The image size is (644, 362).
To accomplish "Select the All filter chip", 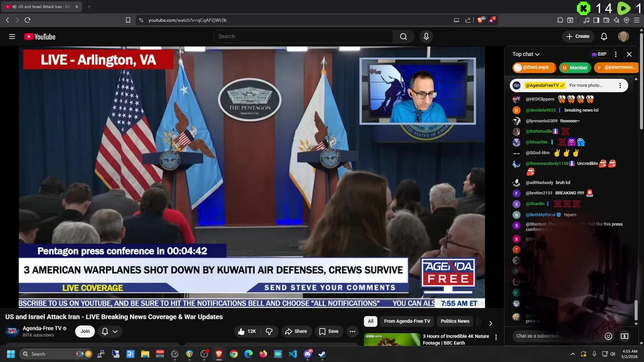I will [370, 321].
